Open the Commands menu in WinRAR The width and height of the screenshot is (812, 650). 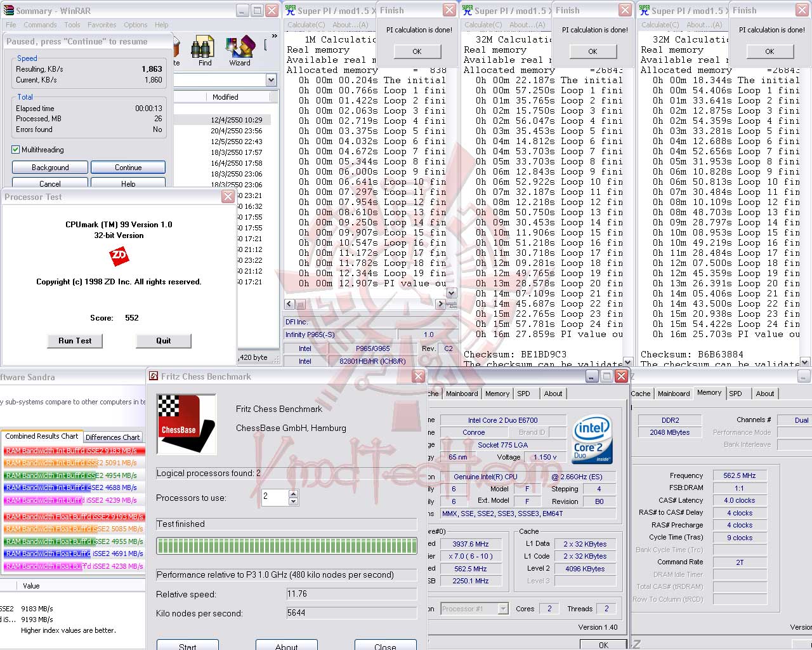point(40,25)
